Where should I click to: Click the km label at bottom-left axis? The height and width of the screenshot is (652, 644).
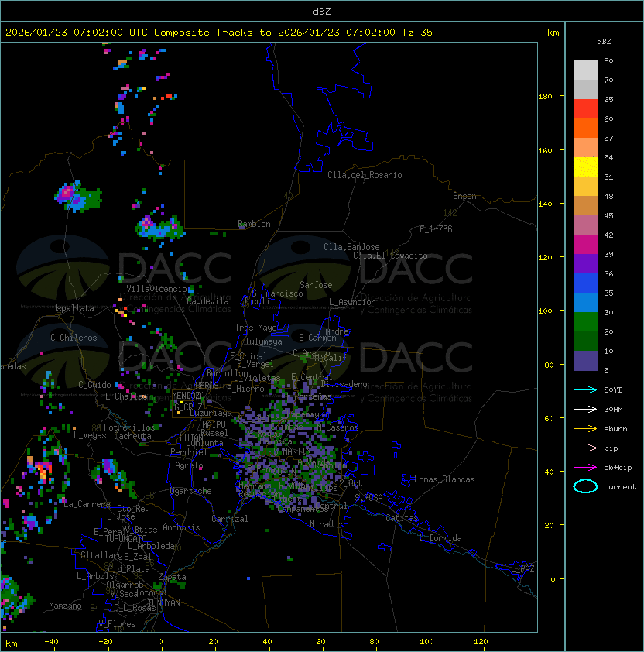[x=12, y=643]
